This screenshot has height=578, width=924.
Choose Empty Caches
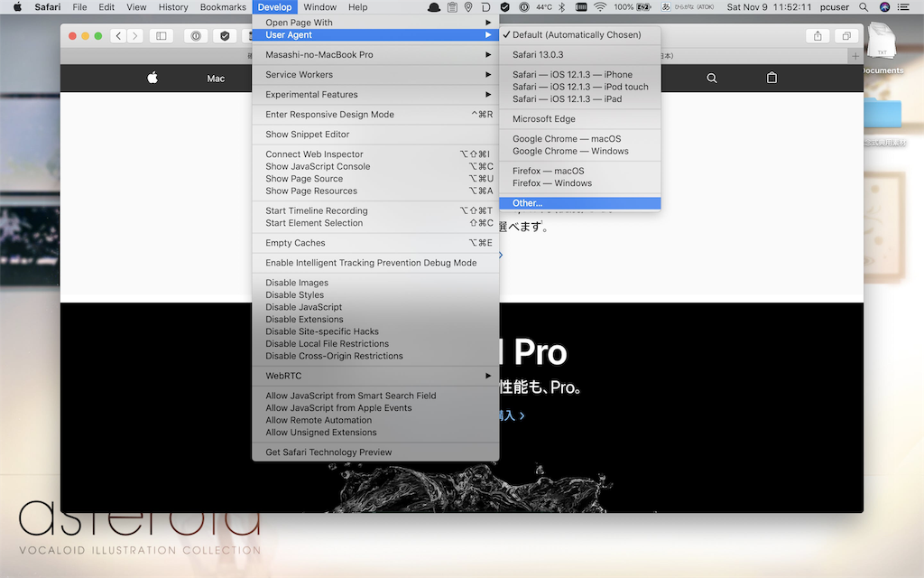(375, 243)
